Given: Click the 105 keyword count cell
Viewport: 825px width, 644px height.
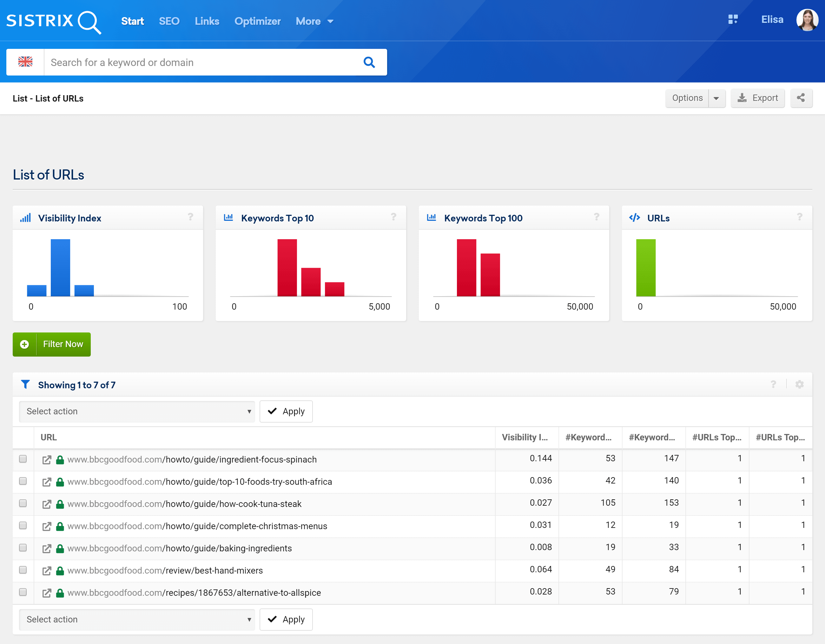Looking at the screenshot, I should 608,503.
